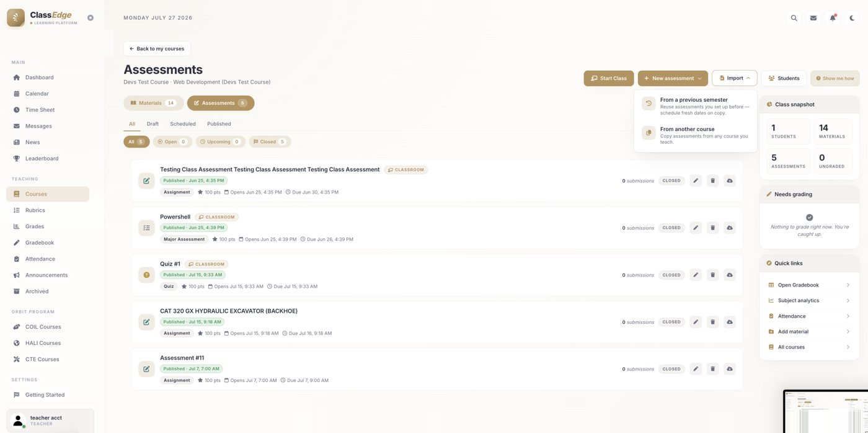This screenshot has width=868, height=433.
Task: Open the Add material quick link chevron
Action: (x=848, y=332)
